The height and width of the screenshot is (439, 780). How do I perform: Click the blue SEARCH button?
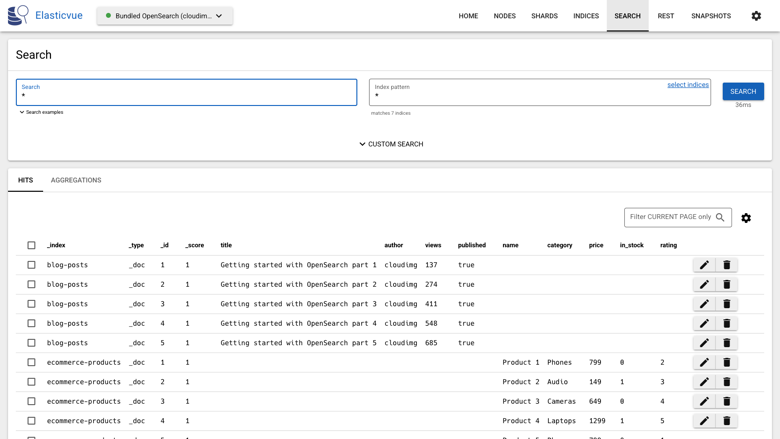743,91
